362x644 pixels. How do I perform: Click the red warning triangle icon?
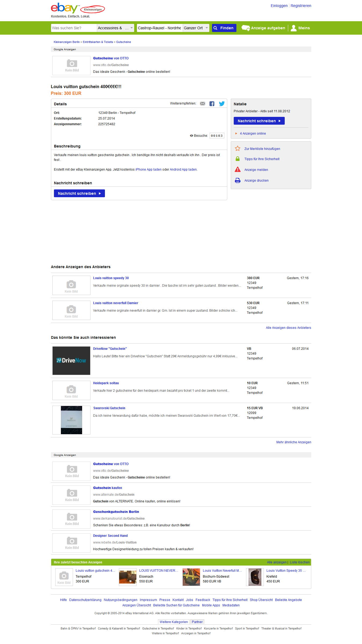tap(237, 169)
